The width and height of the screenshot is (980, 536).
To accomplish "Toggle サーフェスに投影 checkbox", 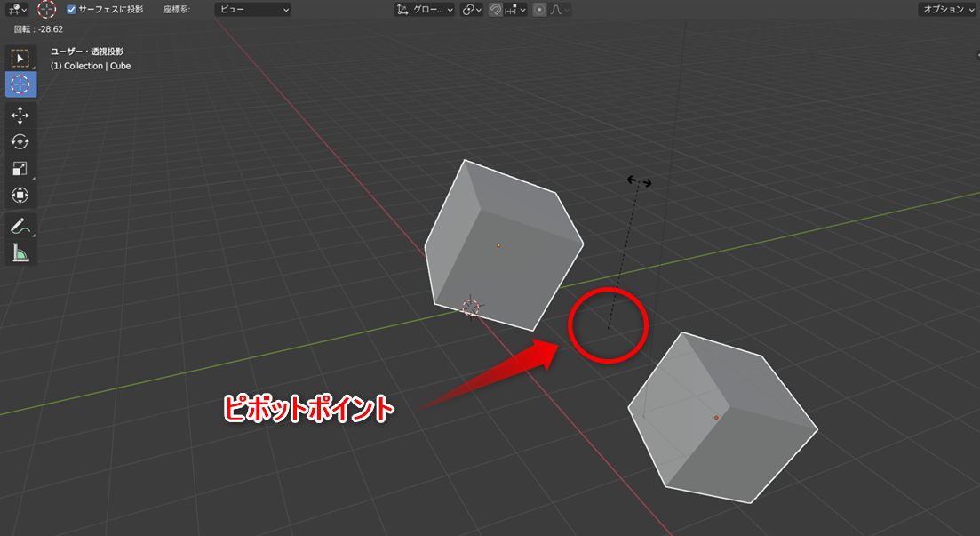I will click(71, 10).
